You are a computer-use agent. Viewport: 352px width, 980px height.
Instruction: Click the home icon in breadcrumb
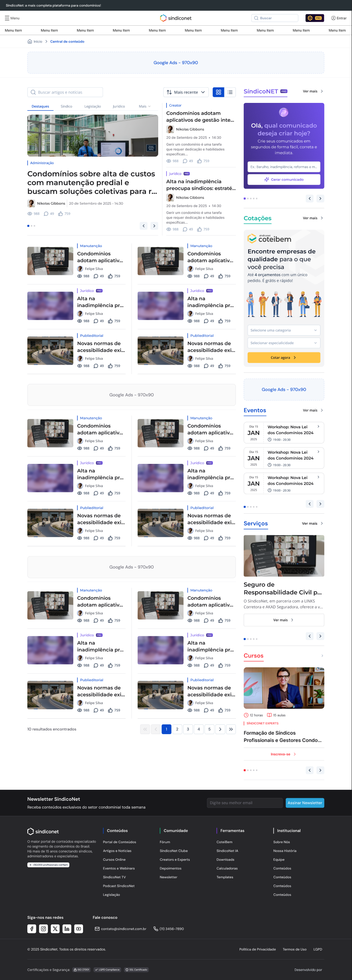29,41
